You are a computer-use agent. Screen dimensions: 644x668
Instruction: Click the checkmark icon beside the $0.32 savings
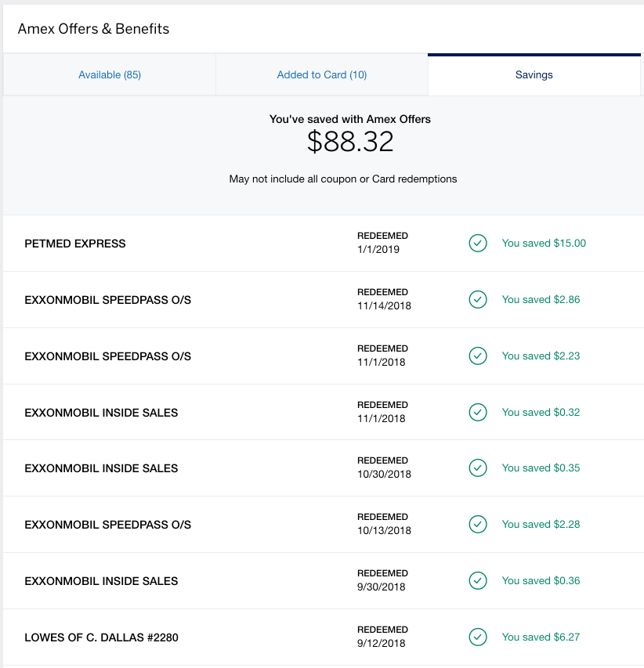pos(478,413)
